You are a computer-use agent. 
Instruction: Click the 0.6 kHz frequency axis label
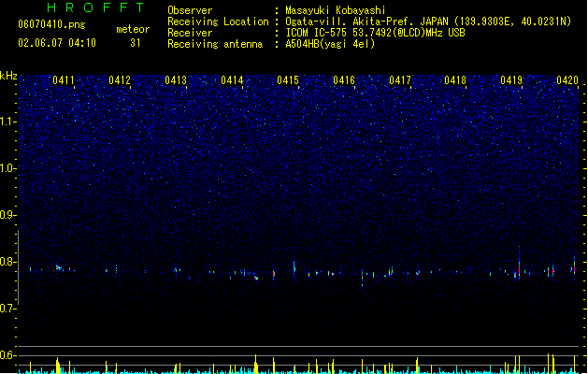click(7, 355)
